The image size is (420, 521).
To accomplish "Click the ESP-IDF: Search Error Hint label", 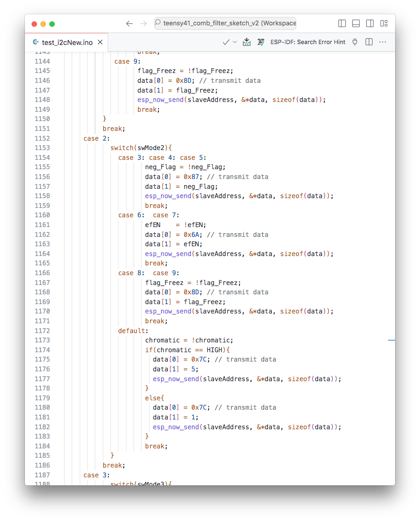I will point(307,42).
